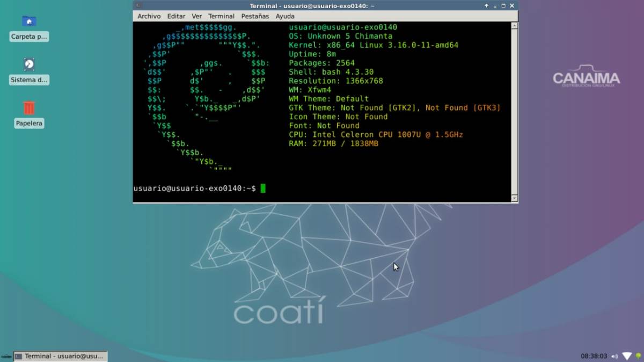Open the Ayuda menu
The image size is (644, 362).
(x=285, y=17)
